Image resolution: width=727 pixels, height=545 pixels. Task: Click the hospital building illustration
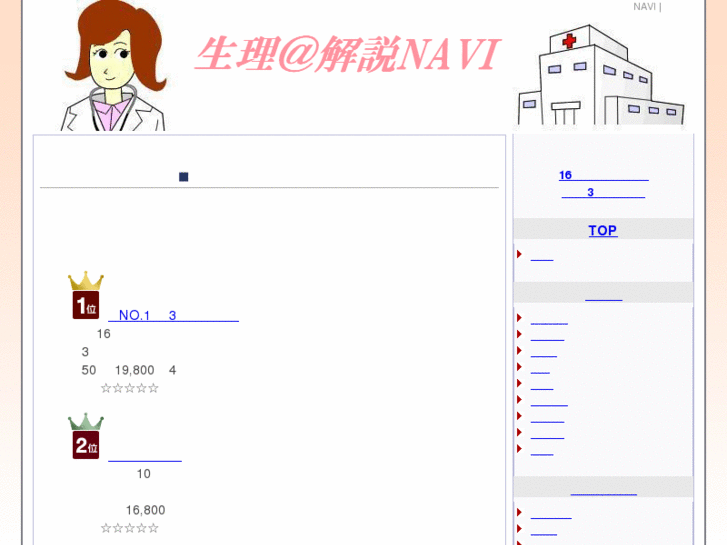point(600,75)
